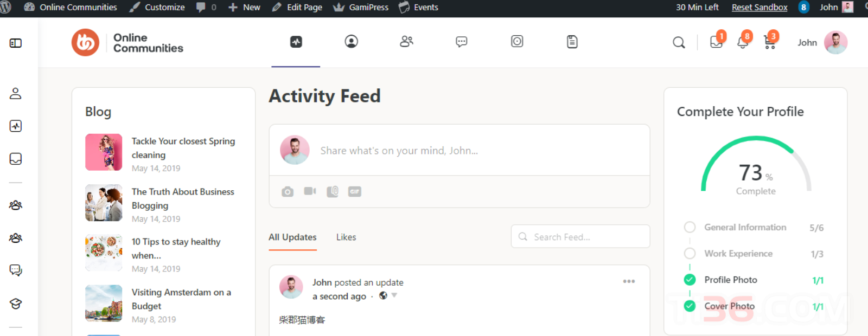Image resolution: width=868 pixels, height=336 pixels.
Task: Open the Forums chat bubble icon in navigation
Action: click(461, 41)
